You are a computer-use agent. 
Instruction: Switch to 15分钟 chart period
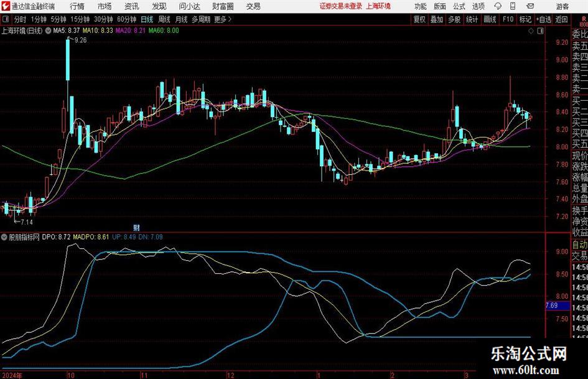pos(80,19)
